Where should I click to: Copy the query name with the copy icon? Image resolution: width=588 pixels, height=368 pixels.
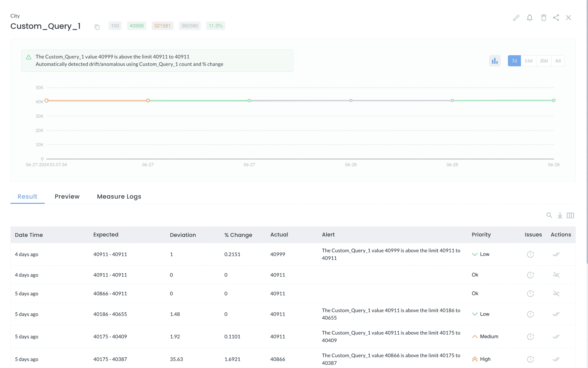coord(97,27)
